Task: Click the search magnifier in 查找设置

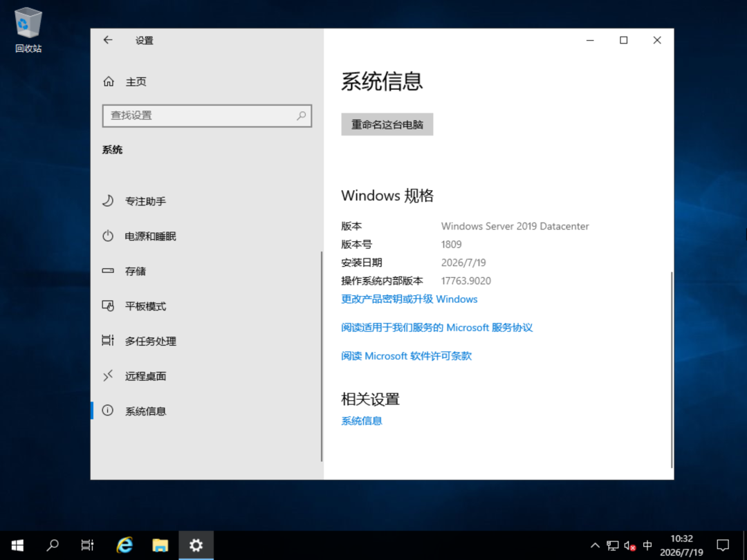Action: tap(301, 115)
